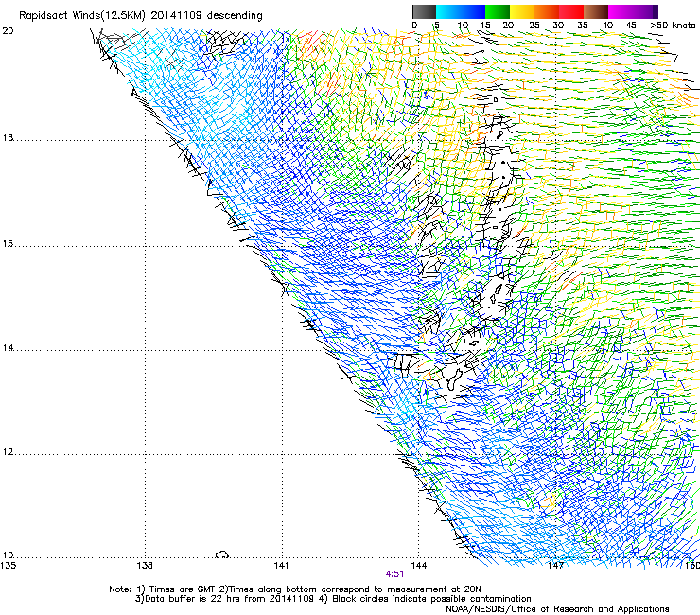The width and height of the screenshot is (700, 615).
Task: Click the ">50 knots" legend label
Action: [x=673, y=26]
